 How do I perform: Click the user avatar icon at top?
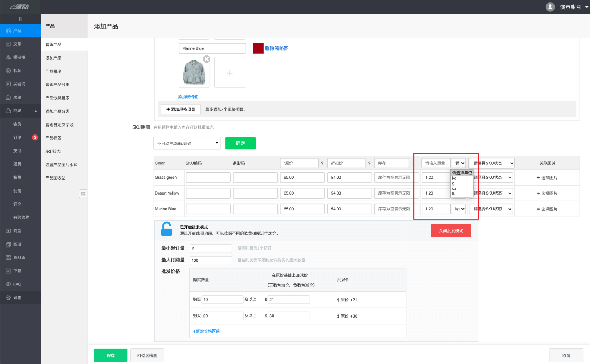(x=550, y=7)
